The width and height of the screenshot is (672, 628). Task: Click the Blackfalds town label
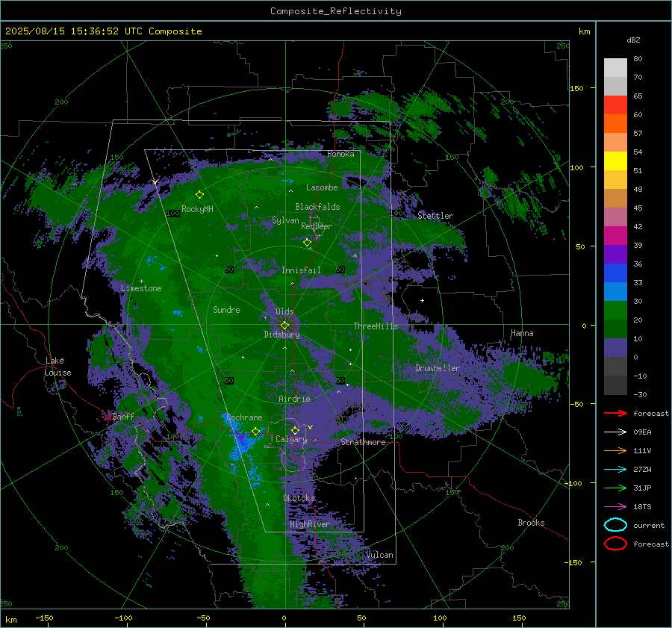pyautogui.click(x=317, y=207)
